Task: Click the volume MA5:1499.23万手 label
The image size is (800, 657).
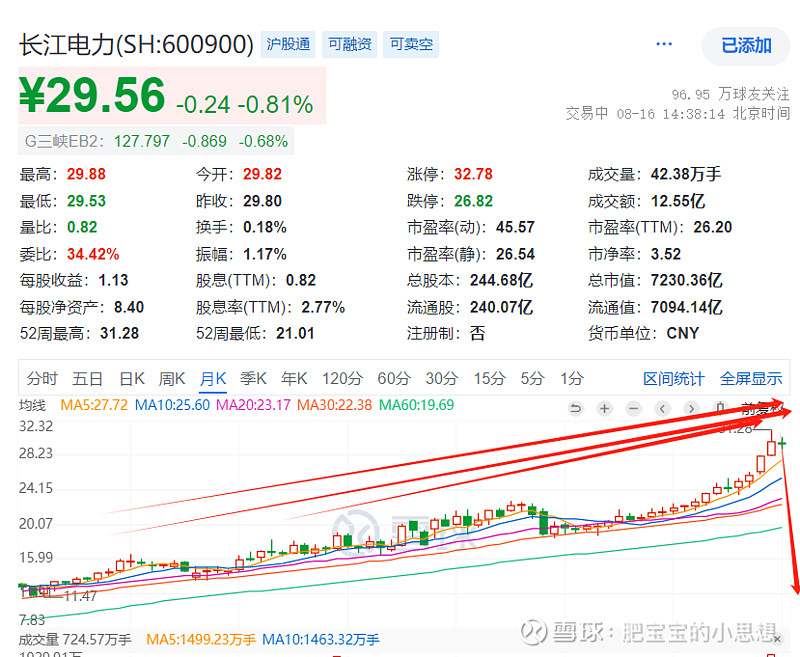Action: click(x=201, y=639)
